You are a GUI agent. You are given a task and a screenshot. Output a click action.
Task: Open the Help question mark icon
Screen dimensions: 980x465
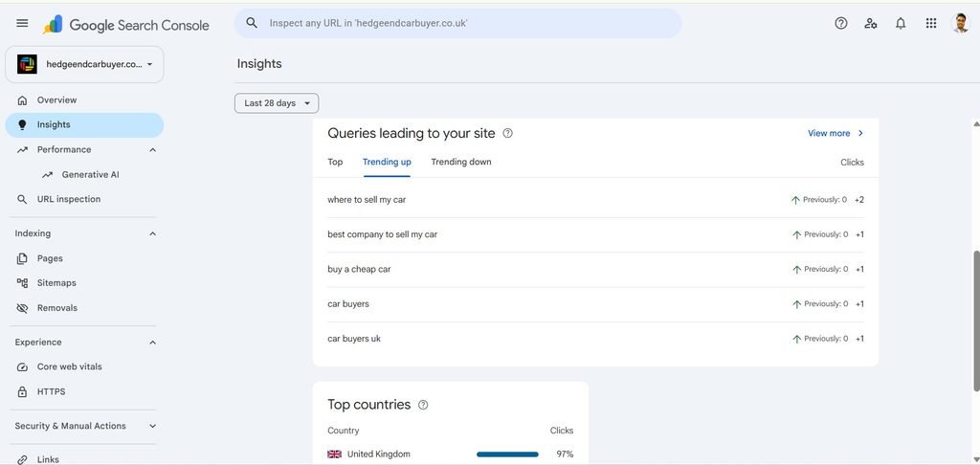[x=840, y=23]
